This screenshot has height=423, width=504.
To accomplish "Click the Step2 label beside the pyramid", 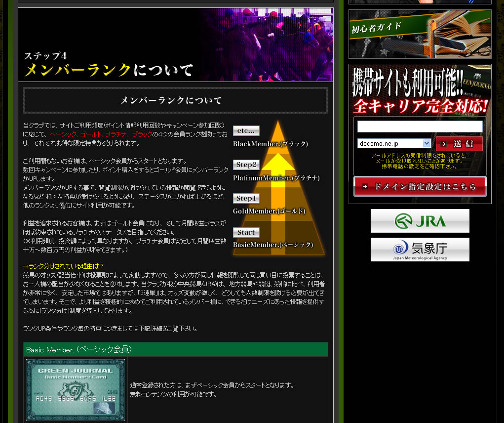I will click(246, 165).
